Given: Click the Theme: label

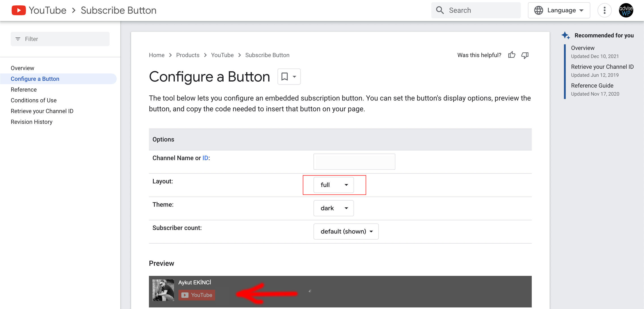Looking at the screenshot, I should [163, 205].
